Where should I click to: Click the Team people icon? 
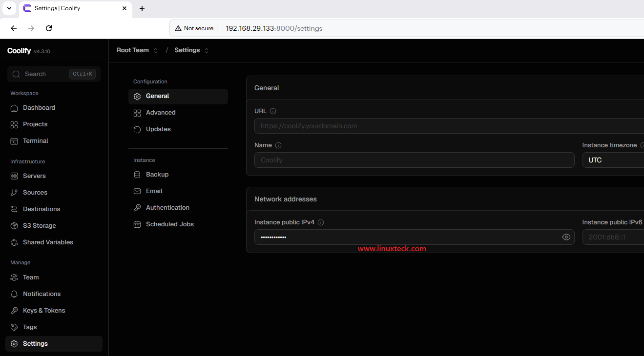pyautogui.click(x=14, y=277)
